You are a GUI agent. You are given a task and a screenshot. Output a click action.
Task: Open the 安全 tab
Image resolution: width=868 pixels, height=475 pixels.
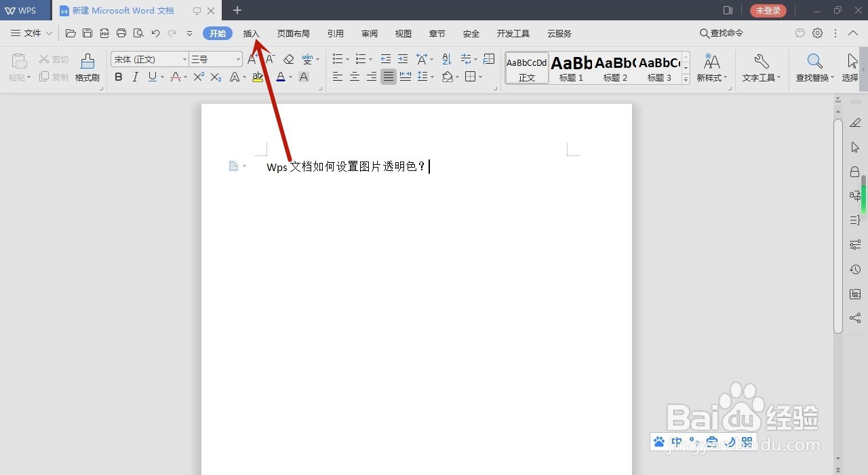[471, 33]
